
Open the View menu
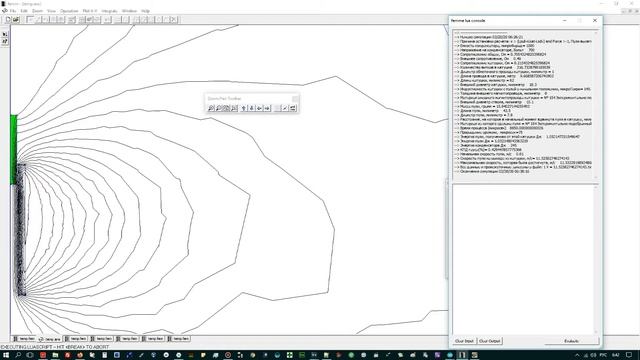51,11
